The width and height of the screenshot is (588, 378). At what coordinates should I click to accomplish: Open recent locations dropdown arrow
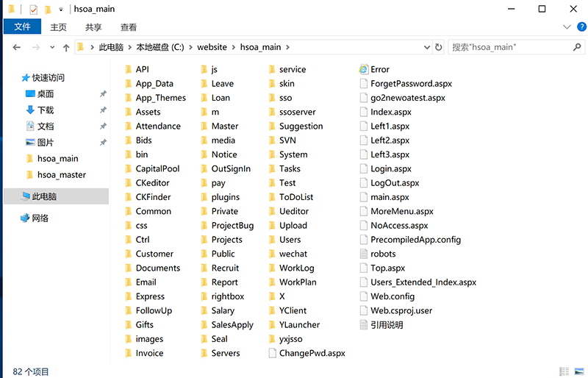pyautogui.click(x=52, y=47)
